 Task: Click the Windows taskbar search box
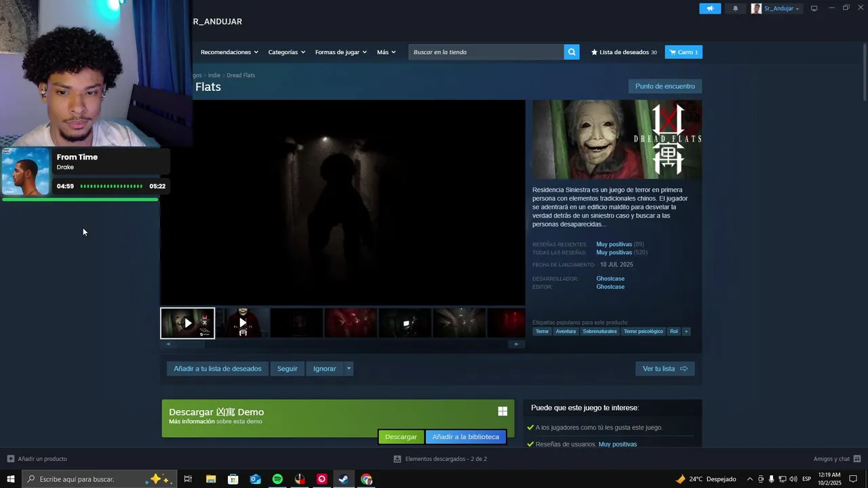pos(100,479)
